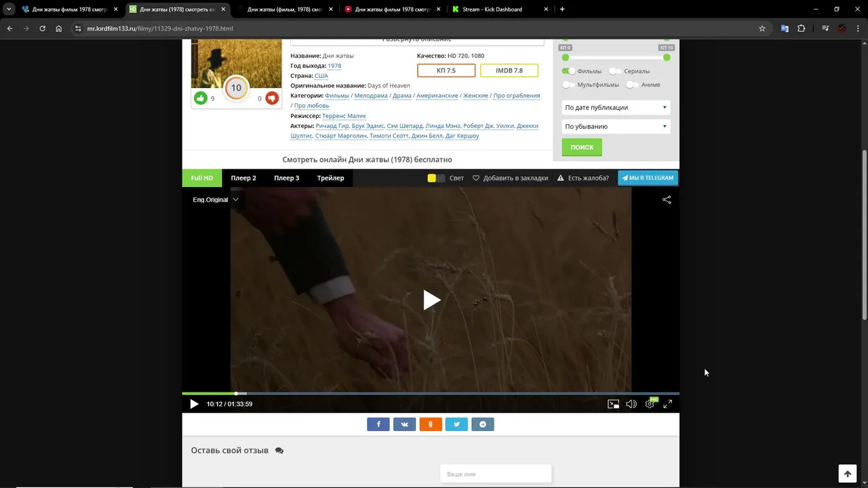
Task: Bookmark this page with star icon
Action: [x=762, y=28]
